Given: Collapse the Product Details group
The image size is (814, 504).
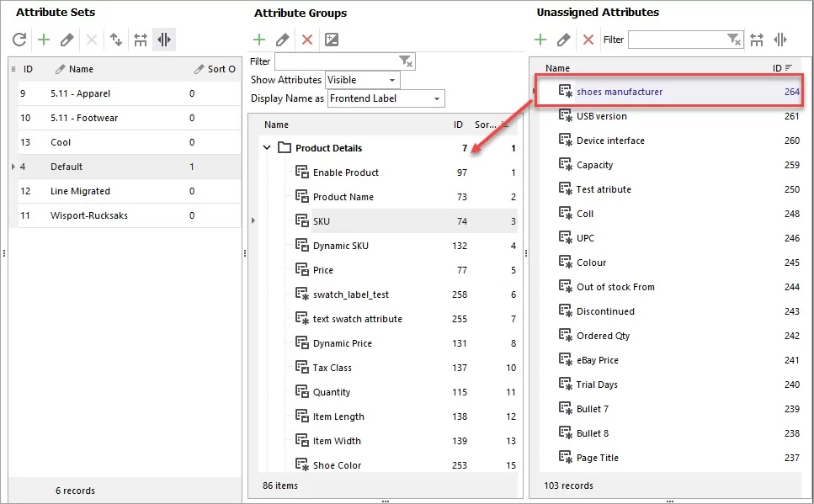Looking at the screenshot, I should [x=267, y=148].
